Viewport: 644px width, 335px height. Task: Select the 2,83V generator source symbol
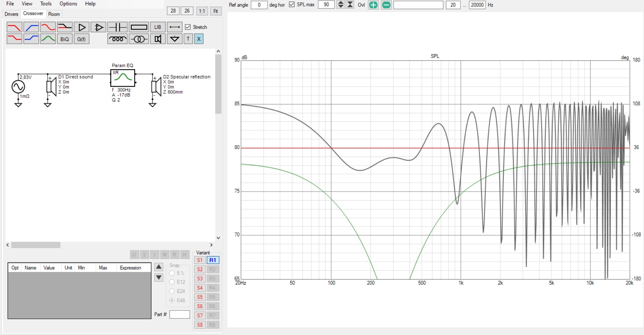(18, 87)
